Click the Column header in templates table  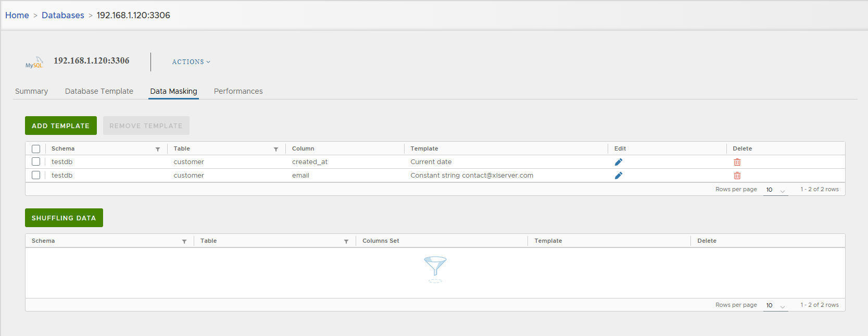pos(303,148)
